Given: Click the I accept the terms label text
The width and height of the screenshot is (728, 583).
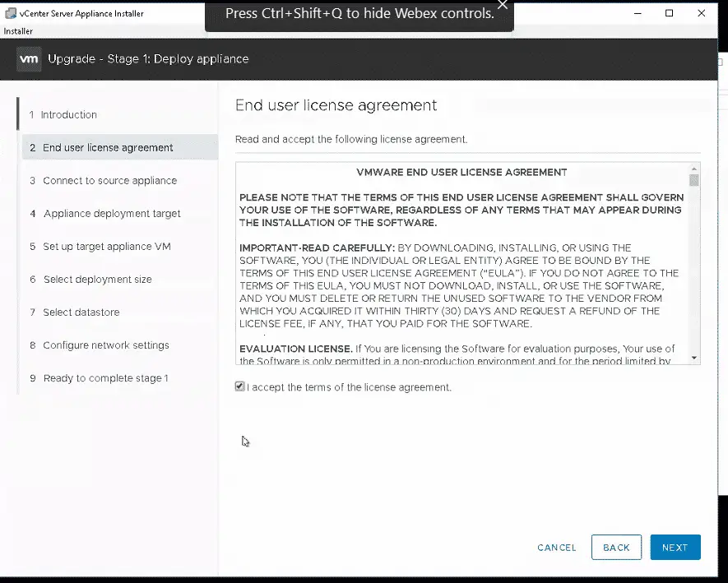Looking at the screenshot, I should tap(349, 387).
